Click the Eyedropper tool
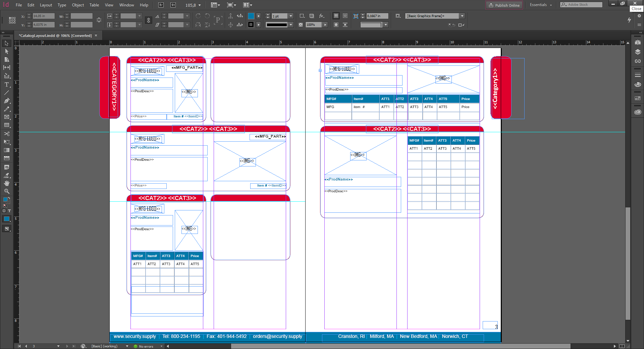This screenshot has height=349, width=644. pyautogui.click(x=6, y=175)
